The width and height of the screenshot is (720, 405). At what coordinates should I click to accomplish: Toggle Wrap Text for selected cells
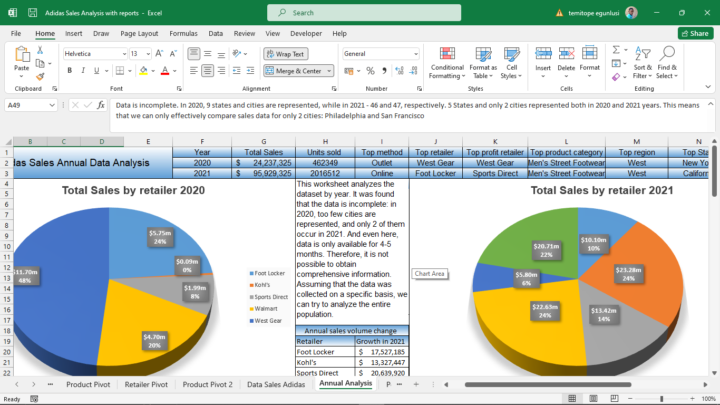pyautogui.click(x=286, y=54)
